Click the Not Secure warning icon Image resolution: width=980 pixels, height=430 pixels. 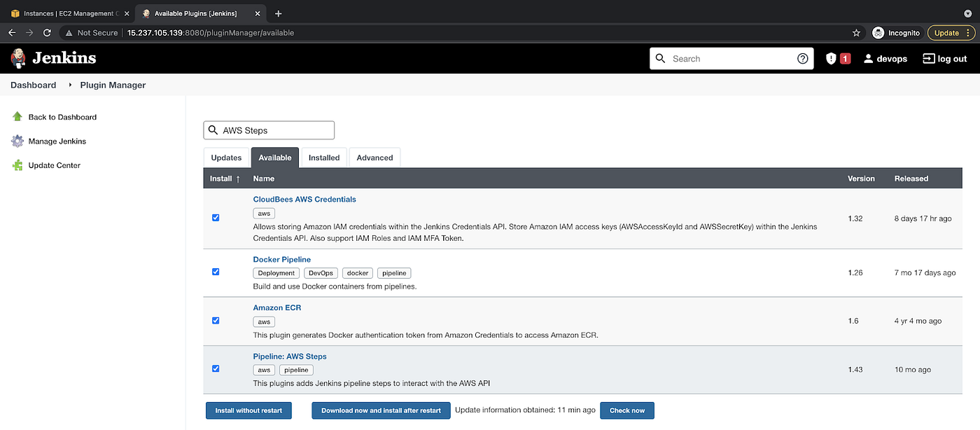[x=69, y=33]
